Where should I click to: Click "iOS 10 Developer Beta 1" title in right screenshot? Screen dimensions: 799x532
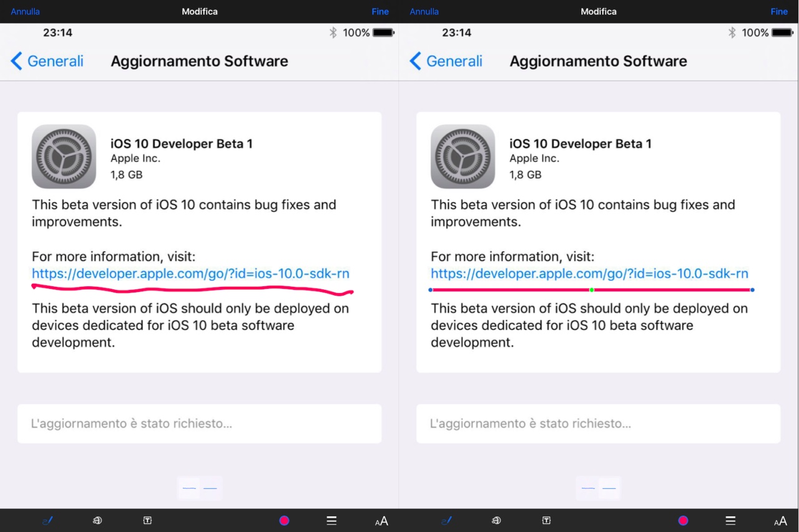coord(581,143)
